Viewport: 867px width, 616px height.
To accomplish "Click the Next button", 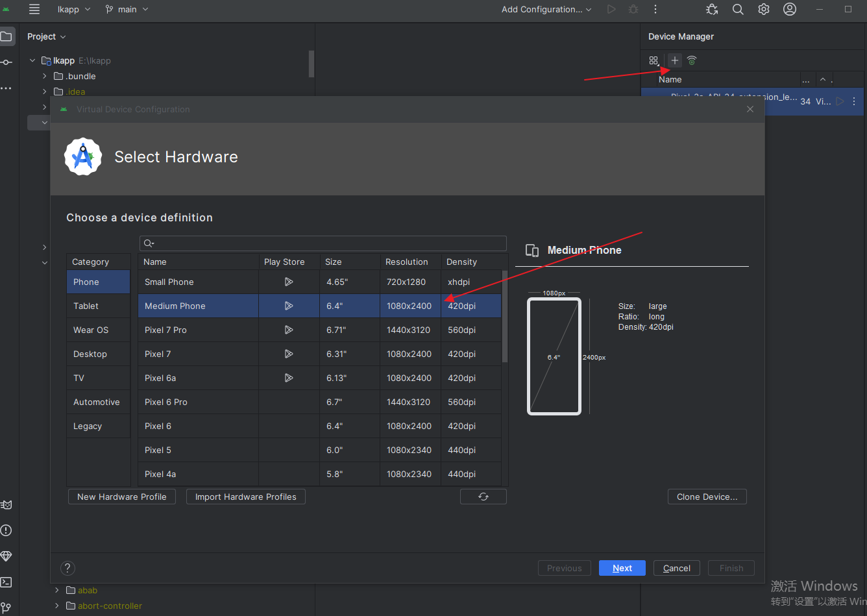I will pos(622,568).
